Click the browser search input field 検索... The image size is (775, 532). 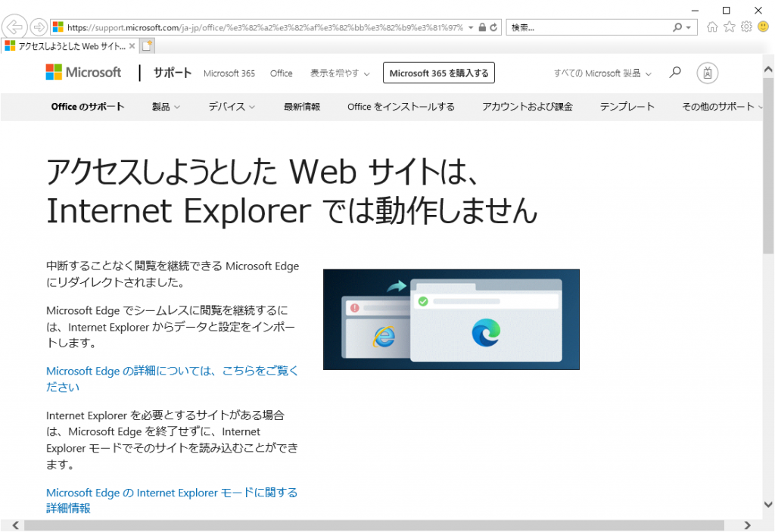tap(588, 27)
